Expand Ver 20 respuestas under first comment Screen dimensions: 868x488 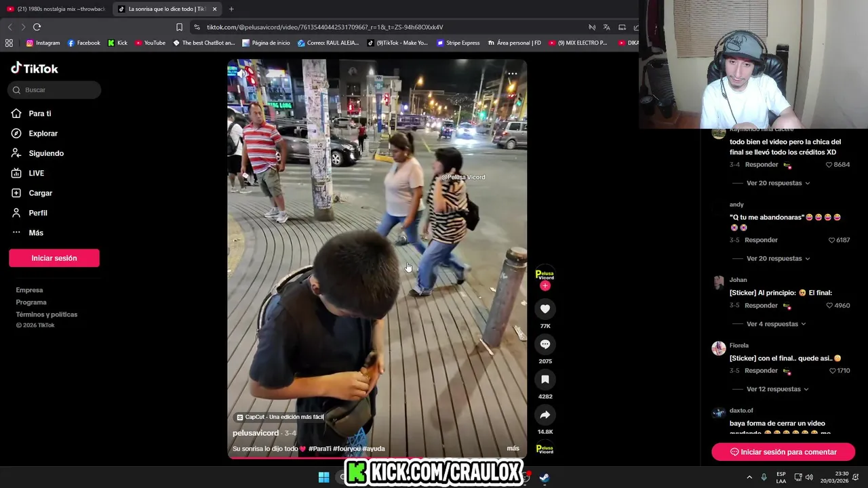[x=778, y=183]
